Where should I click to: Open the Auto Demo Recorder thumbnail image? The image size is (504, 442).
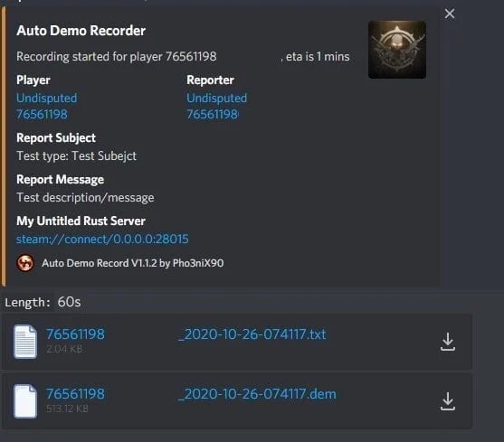(397, 50)
